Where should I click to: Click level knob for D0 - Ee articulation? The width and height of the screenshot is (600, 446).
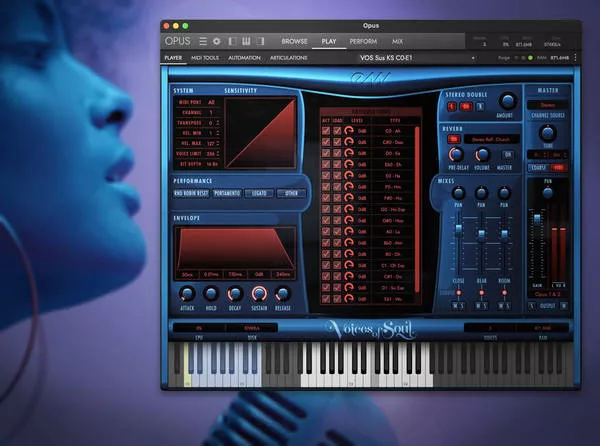coord(349,153)
